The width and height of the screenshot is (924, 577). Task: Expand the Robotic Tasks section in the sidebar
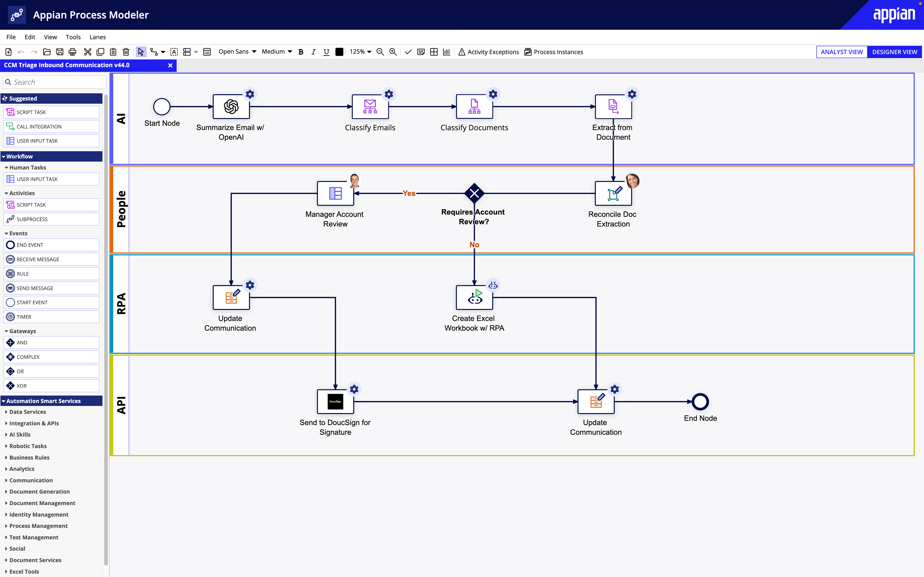point(28,446)
